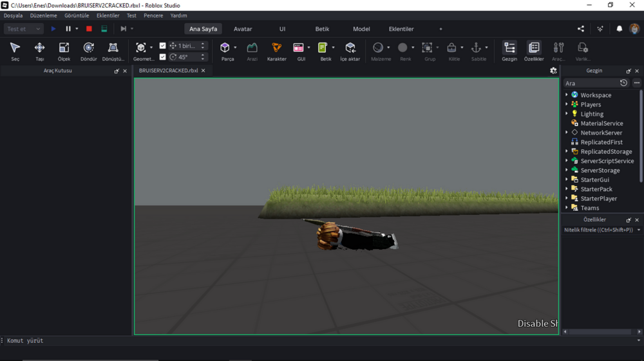Open the Arazi terrain editor
644x361 pixels.
click(252, 51)
